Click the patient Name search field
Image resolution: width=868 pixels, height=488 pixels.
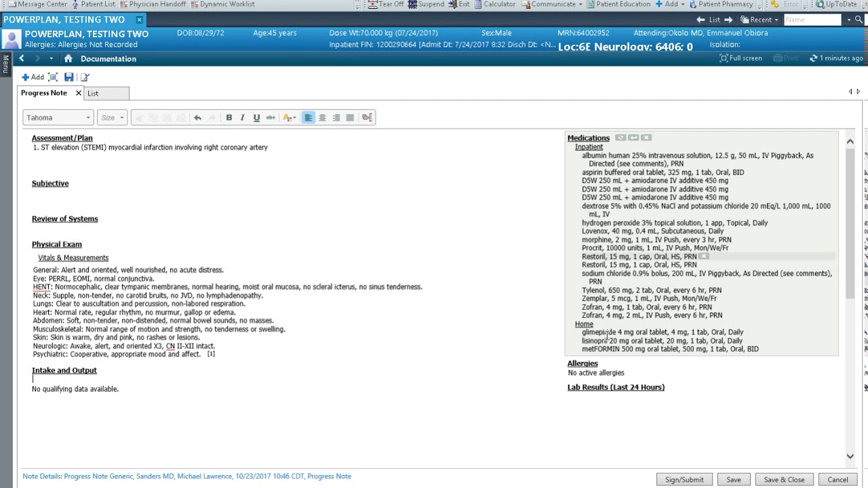tap(812, 20)
